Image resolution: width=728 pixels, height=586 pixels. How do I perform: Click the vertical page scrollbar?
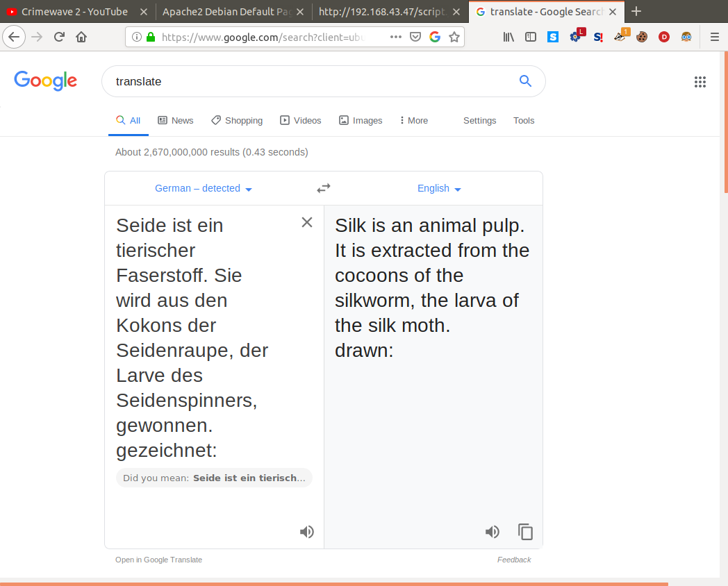coord(725,123)
